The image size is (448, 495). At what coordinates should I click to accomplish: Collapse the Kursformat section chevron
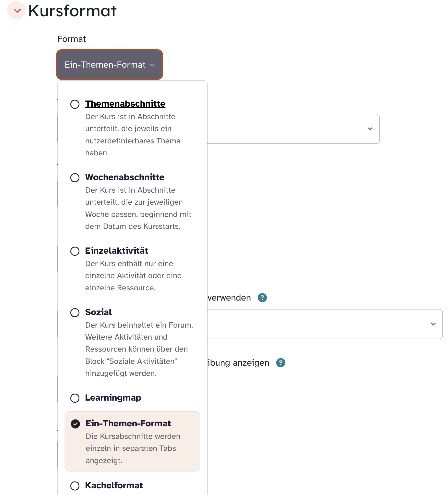pos(17,11)
